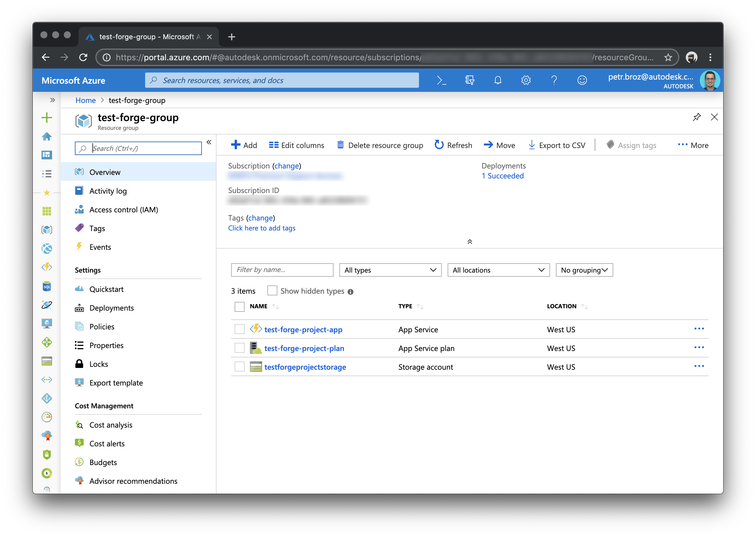Click the Add button to add resource

click(x=243, y=145)
